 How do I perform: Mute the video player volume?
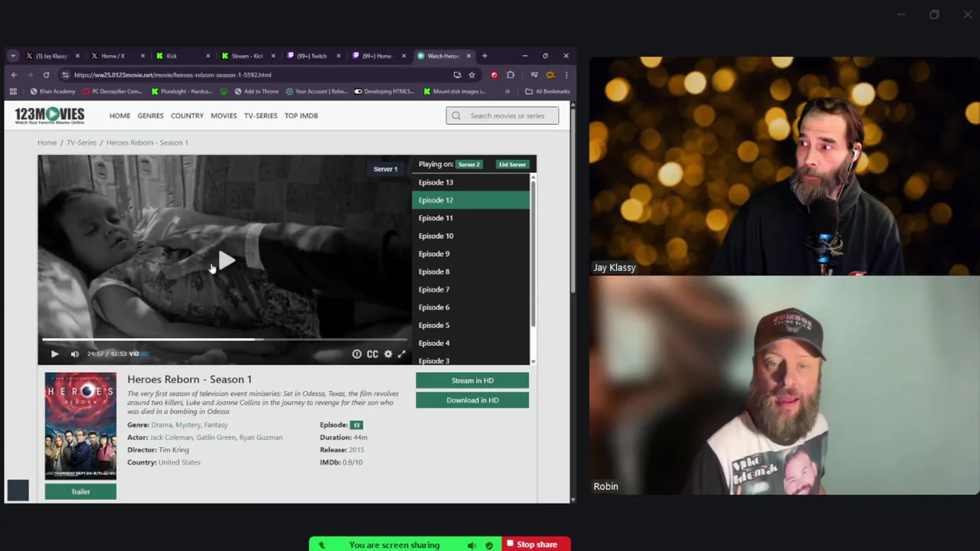tap(75, 354)
